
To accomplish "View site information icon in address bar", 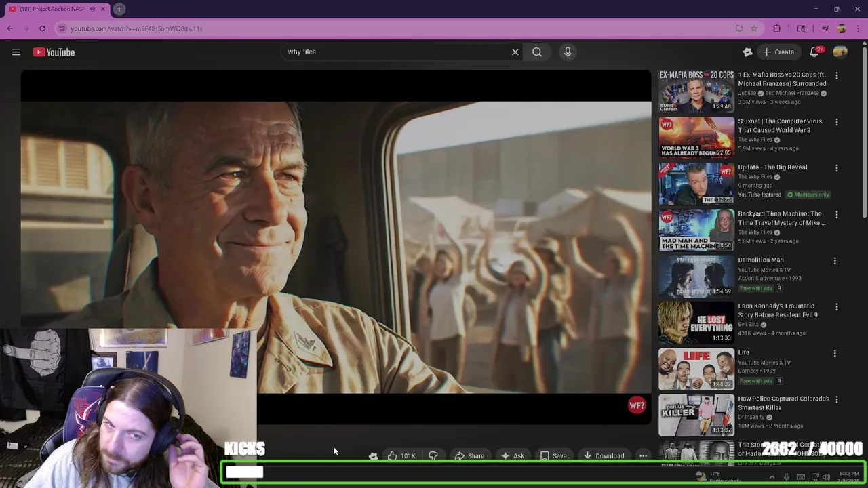I will pyautogui.click(x=62, y=28).
